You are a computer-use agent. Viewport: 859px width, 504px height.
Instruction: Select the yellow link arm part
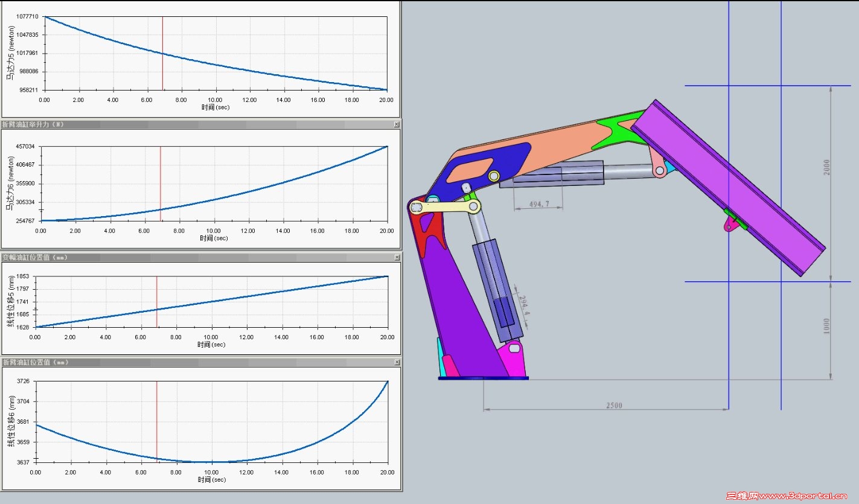[x=445, y=207]
